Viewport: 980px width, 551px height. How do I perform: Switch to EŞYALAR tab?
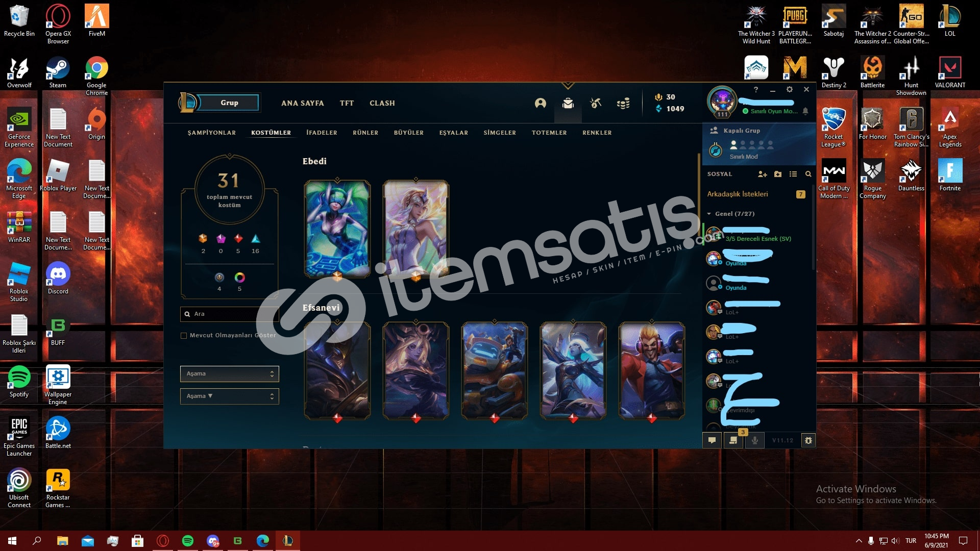click(x=454, y=133)
